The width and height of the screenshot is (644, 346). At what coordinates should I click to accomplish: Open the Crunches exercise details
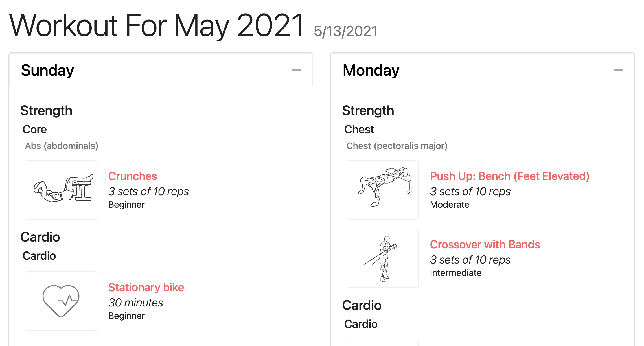pyautogui.click(x=133, y=176)
